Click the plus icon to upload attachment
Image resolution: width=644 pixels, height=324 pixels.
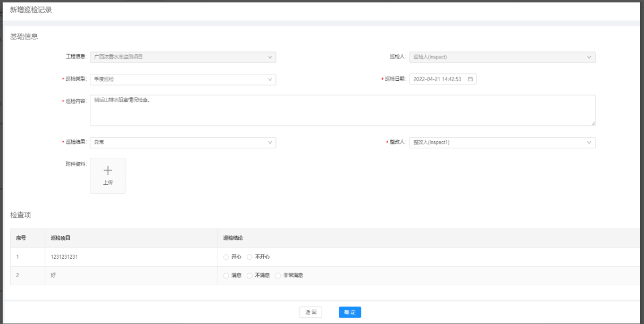coord(108,170)
